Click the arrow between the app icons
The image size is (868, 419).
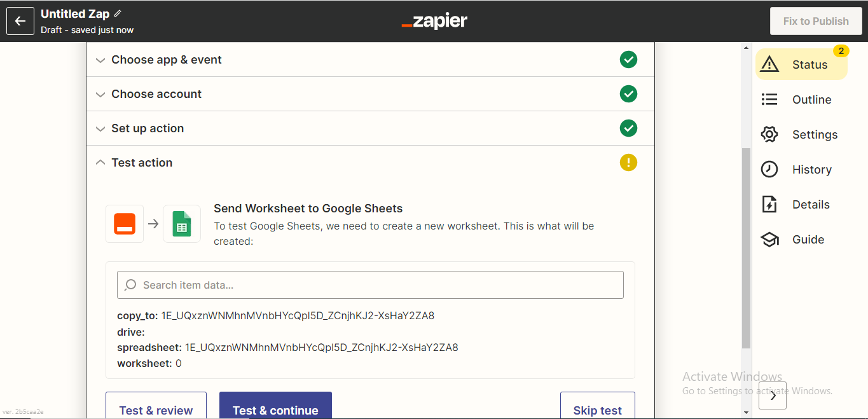(153, 224)
